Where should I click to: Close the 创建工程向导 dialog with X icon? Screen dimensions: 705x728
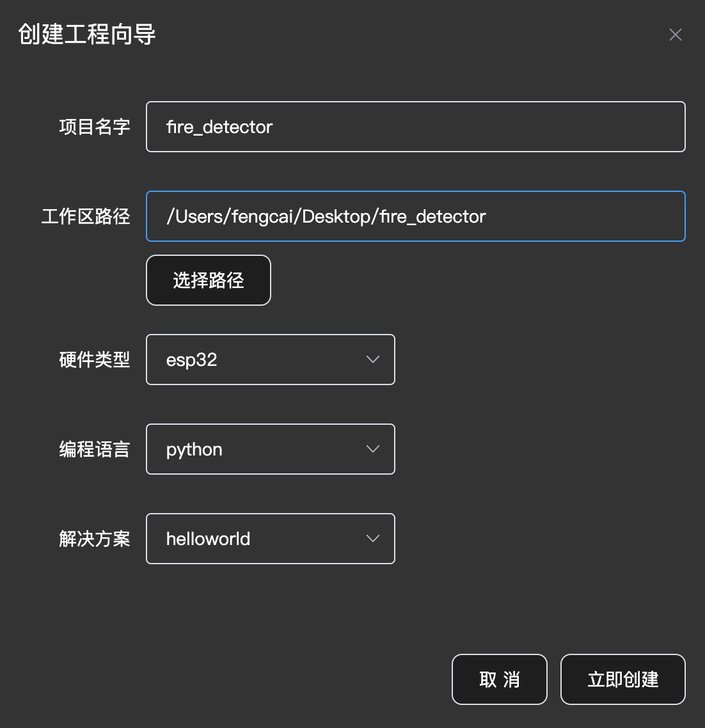pos(675,35)
